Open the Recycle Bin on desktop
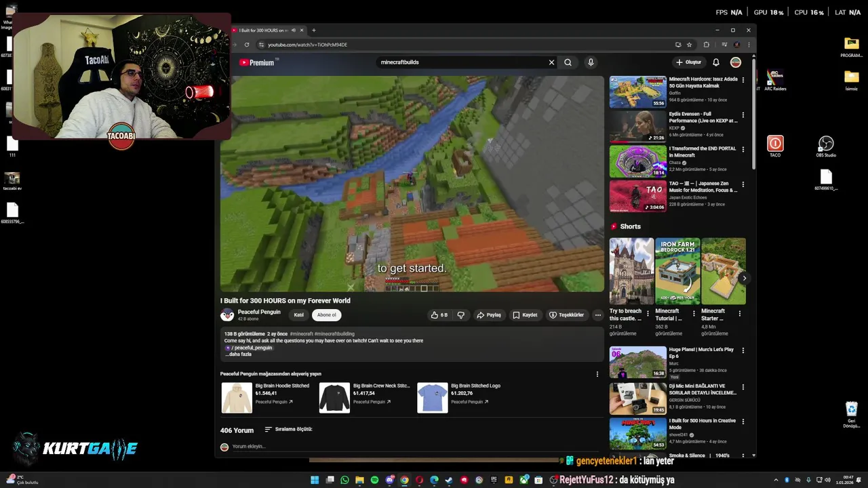The image size is (868, 488). pyautogui.click(x=852, y=415)
